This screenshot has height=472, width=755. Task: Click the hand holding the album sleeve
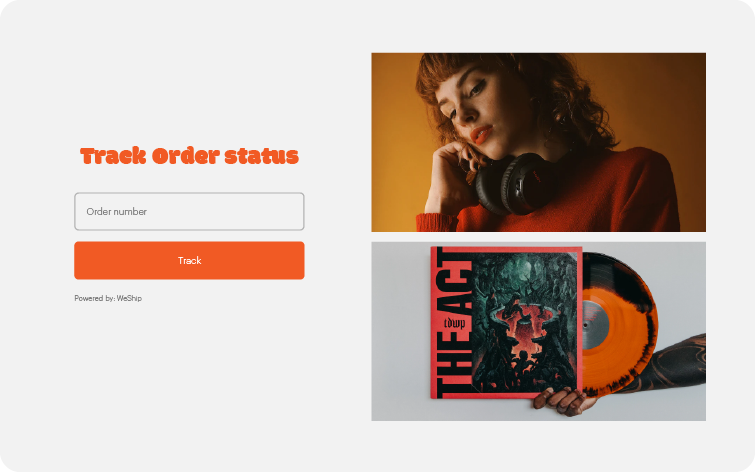[x=563, y=401]
